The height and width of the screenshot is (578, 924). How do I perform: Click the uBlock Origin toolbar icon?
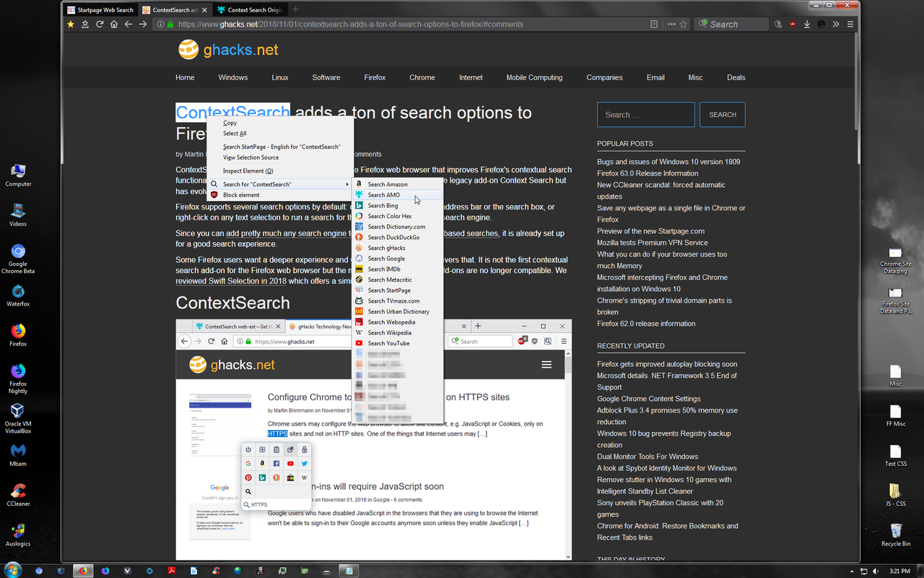tap(792, 24)
